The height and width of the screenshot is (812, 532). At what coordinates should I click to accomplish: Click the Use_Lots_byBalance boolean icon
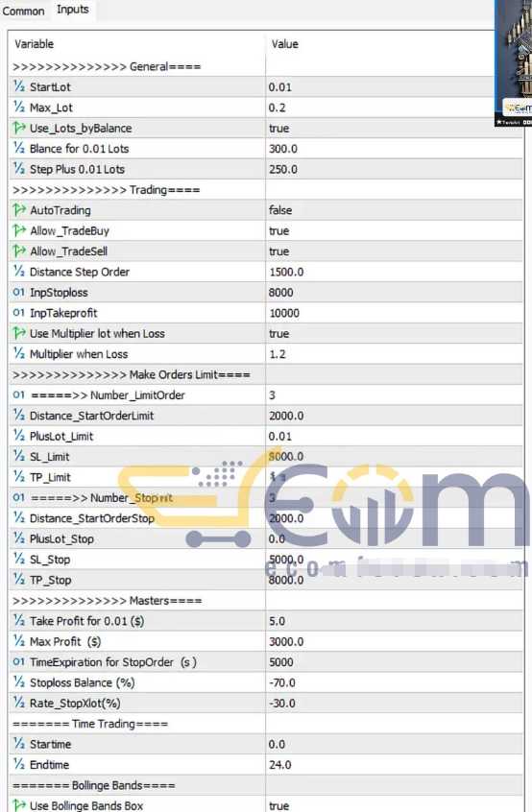pos(19,128)
